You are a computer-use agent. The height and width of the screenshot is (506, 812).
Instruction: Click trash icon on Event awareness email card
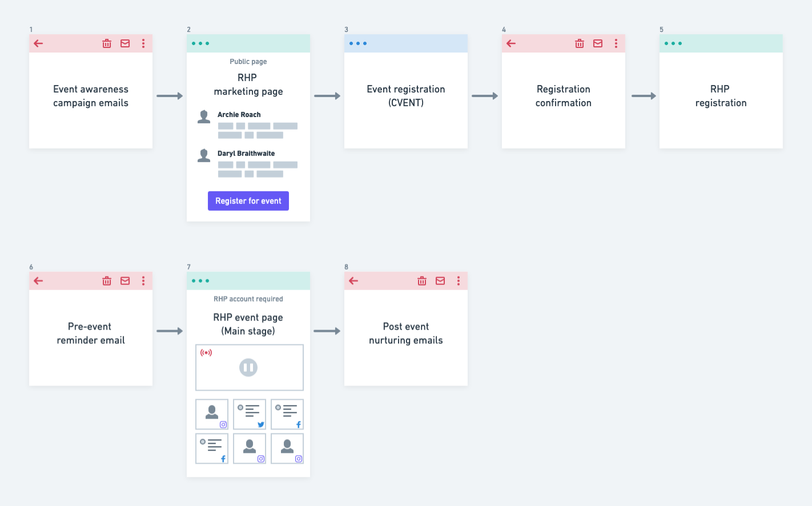click(107, 43)
